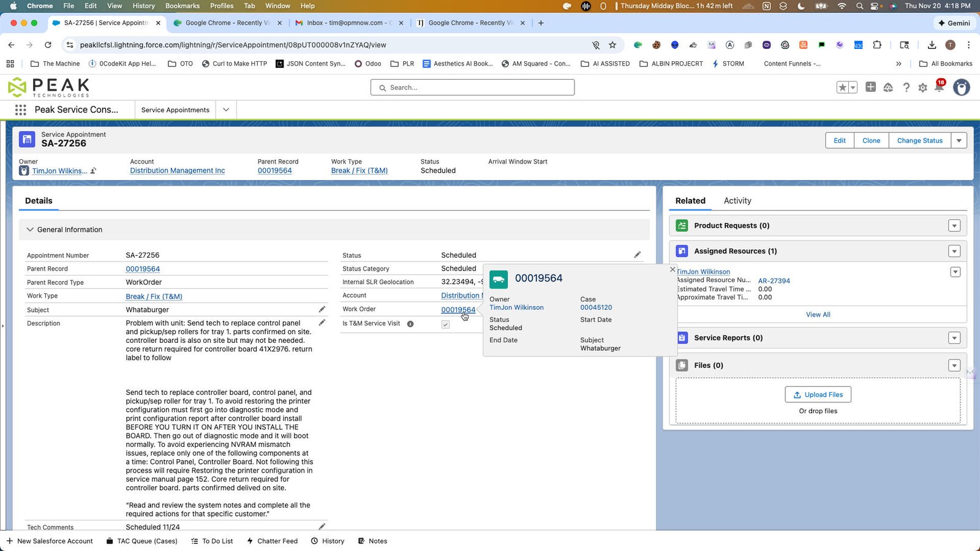The width and height of the screenshot is (980, 551).
Task: Close the 00019564 work order popup
Action: (673, 269)
